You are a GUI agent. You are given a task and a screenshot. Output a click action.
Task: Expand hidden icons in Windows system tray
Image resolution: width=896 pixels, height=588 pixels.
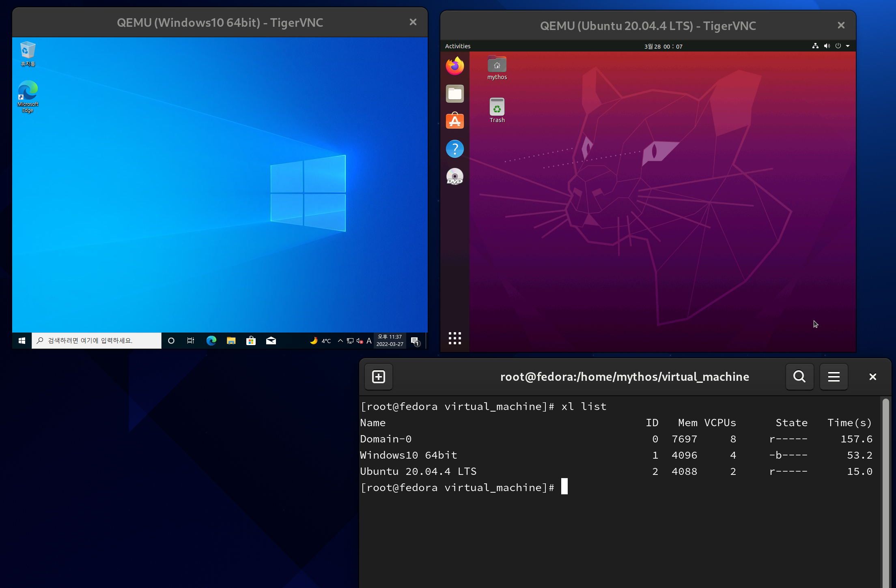[340, 341]
